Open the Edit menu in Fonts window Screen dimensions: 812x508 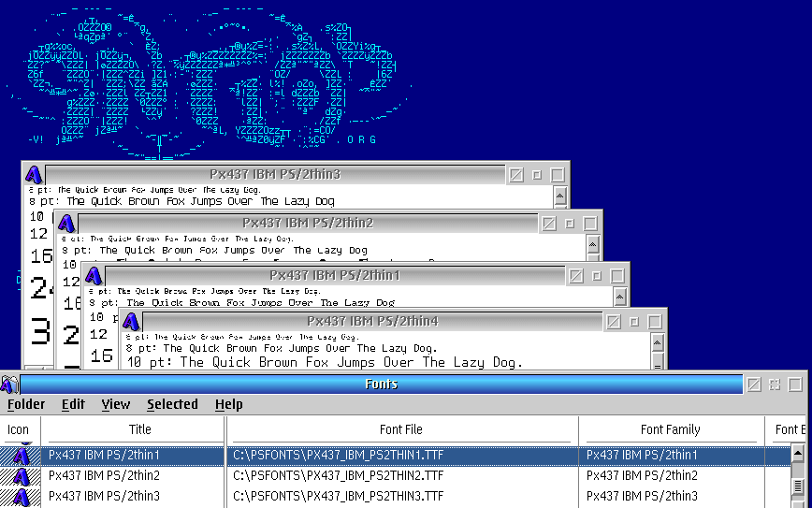[x=73, y=404]
